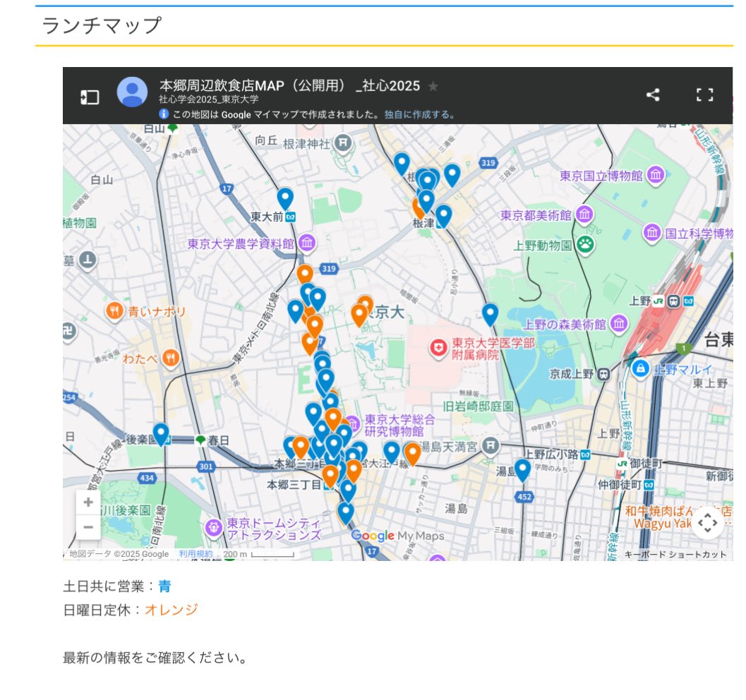This screenshot has height=700, width=746.
Task: Select the 東京国立博物館 museum icon
Action: [x=656, y=175]
